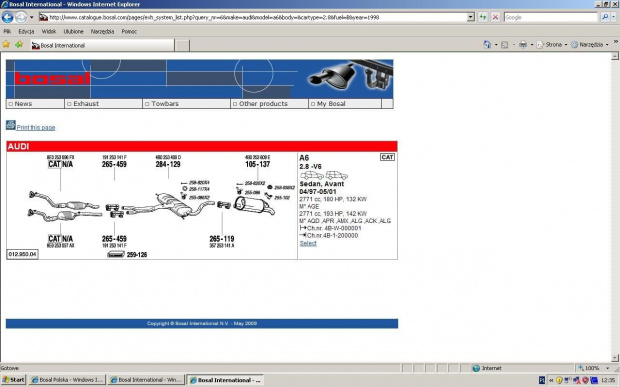Click the Select link under A6 details
Viewport: 620px width, 387px height.
click(x=308, y=243)
